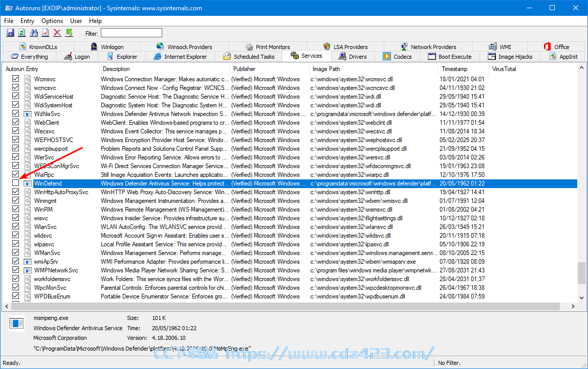The height and width of the screenshot is (369, 588).
Task: Click the Internet Explorer 'e' icon
Action: pos(158,56)
